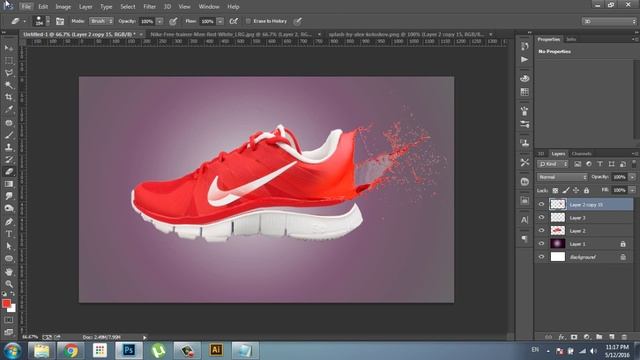The image size is (640, 360).
Task: Select the Gradient tool
Action: tap(9, 184)
